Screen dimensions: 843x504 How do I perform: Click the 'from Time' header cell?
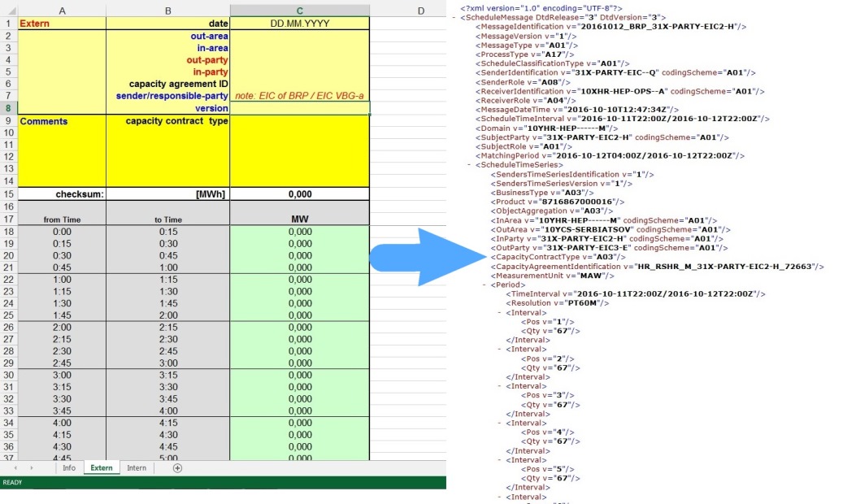click(x=62, y=219)
